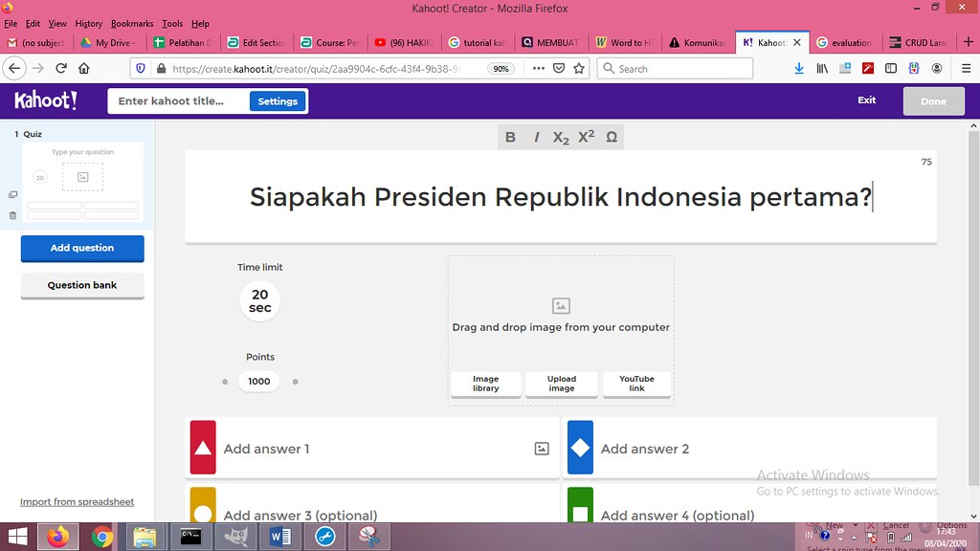The image size is (980, 551).
Task: Open Microsoft Word from the taskbar
Action: (280, 537)
